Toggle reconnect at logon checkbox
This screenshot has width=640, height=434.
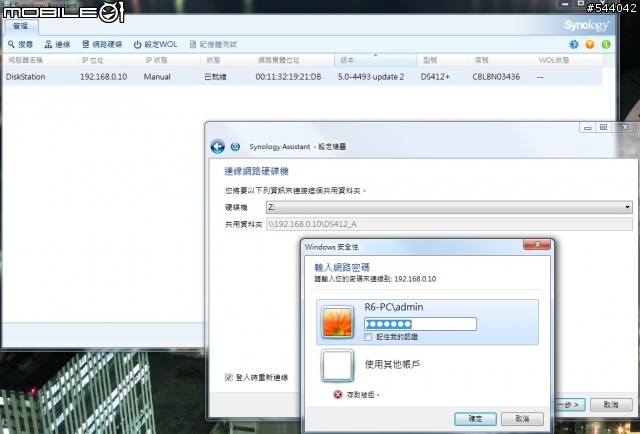tap(229, 377)
